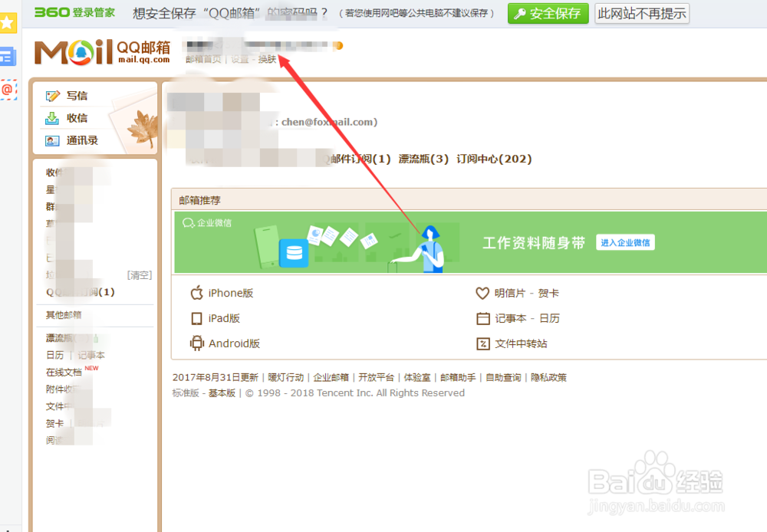The image size is (767, 532).
Task: Click the calendar icon beside 记事本
Action: pyautogui.click(x=482, y=319)
